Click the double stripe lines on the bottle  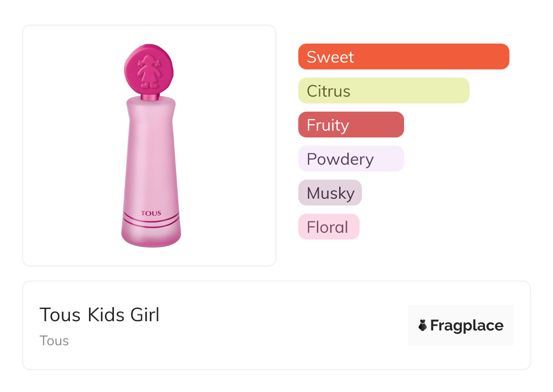point(151,222)
